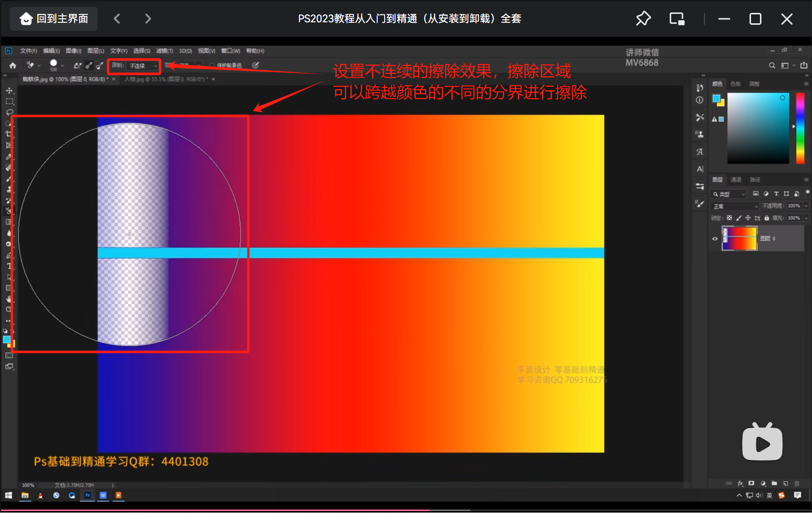Open the 不透明度 100% dropdown arrow
The width and height of the screenshot is (812, 513).
coord(806,206)
